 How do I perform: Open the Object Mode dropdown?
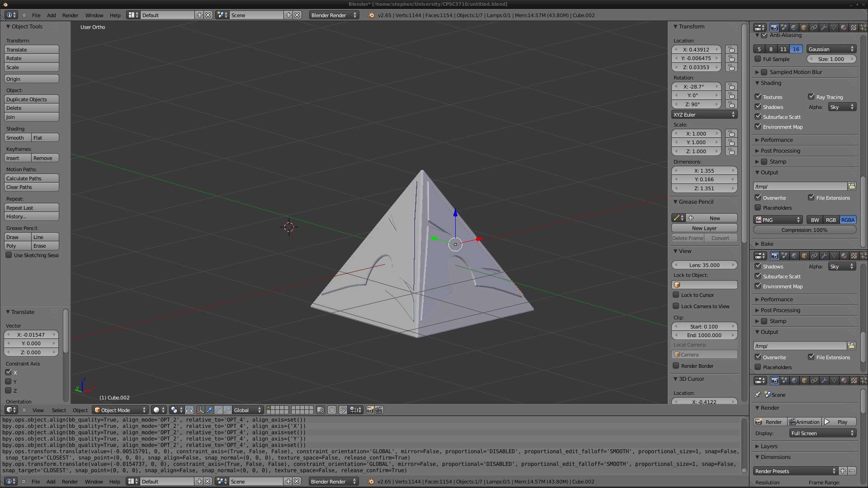120,410
